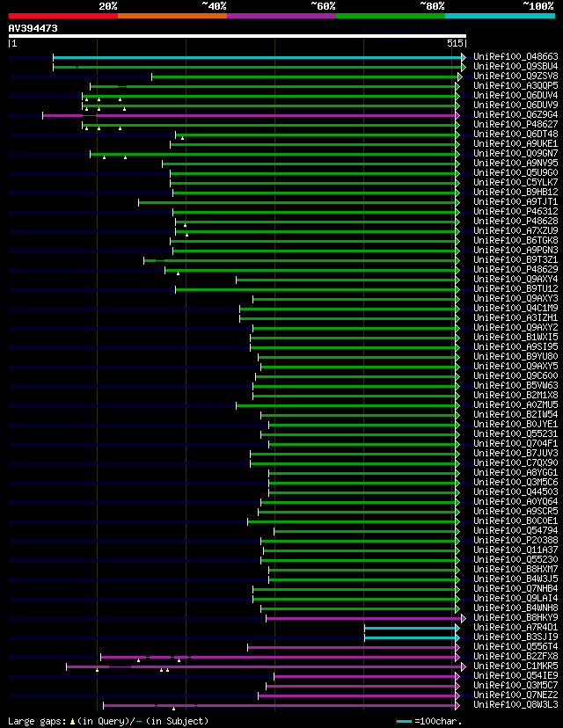
Task: Click the orange ~40% identity legend segment
Action: pyautogui.click(x=172, y=16)
